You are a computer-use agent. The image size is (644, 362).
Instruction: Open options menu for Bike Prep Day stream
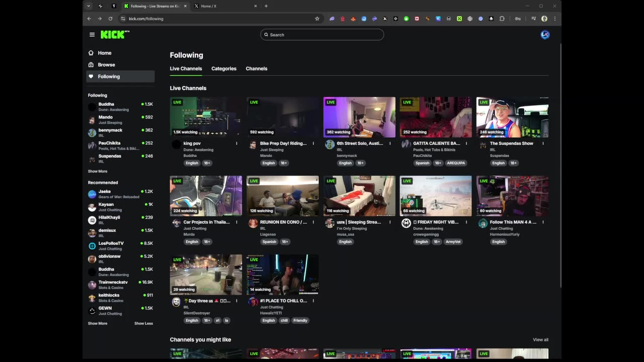coord(313,143)
